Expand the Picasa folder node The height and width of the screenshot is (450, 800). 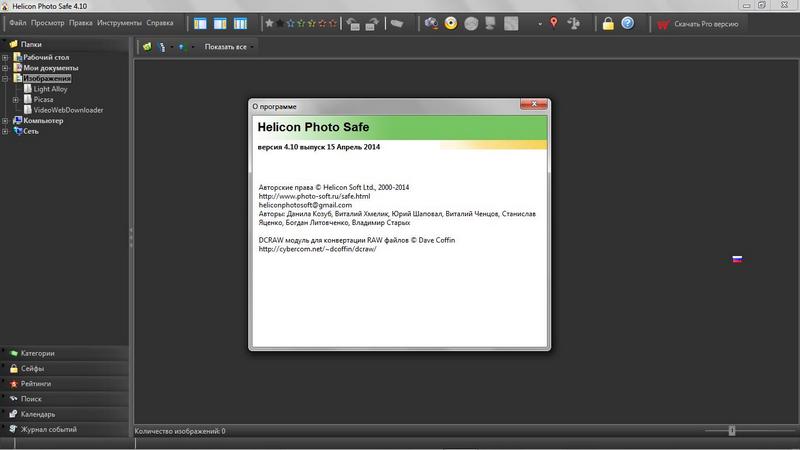point(16,100)
